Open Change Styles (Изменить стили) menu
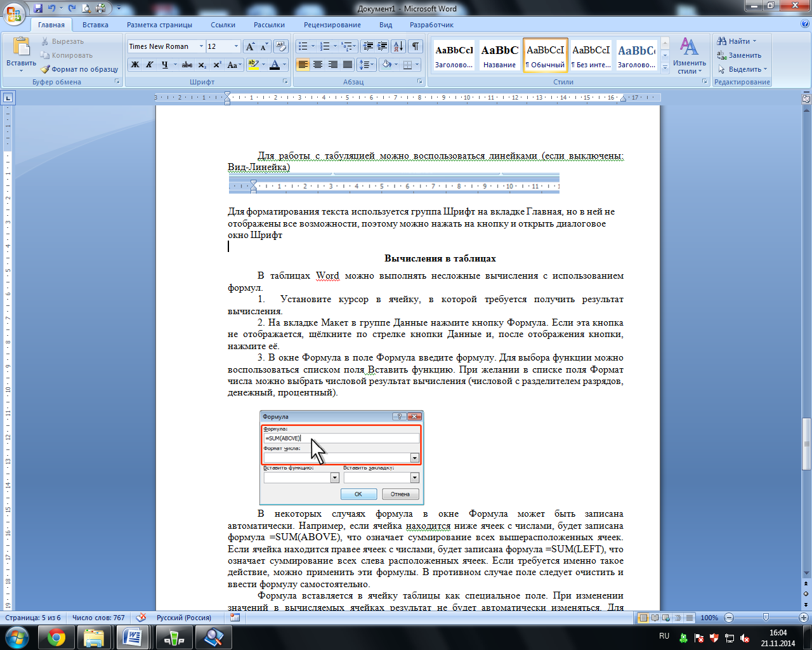812x650 pixels. [690, 56]
